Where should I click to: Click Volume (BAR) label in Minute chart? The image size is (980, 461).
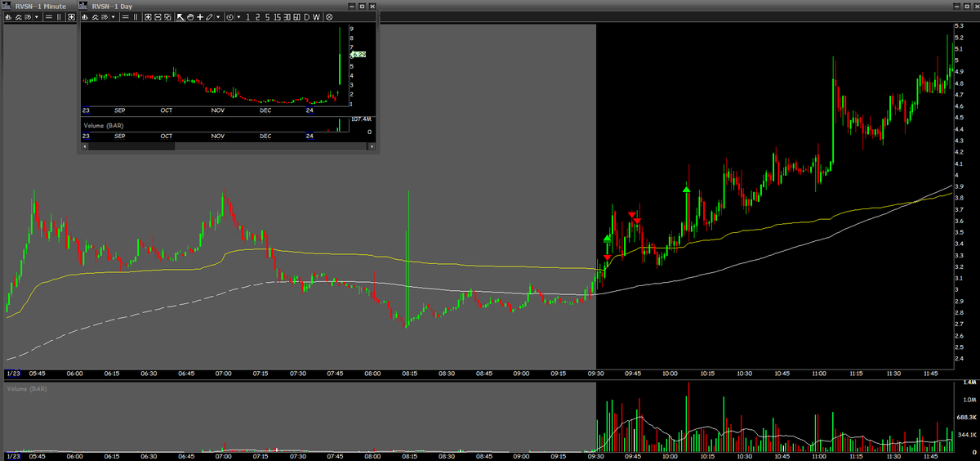[x=25, y=388]
